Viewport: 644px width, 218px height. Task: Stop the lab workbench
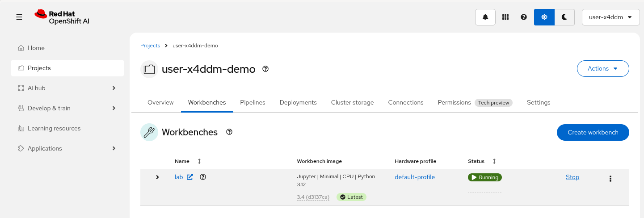572,177
